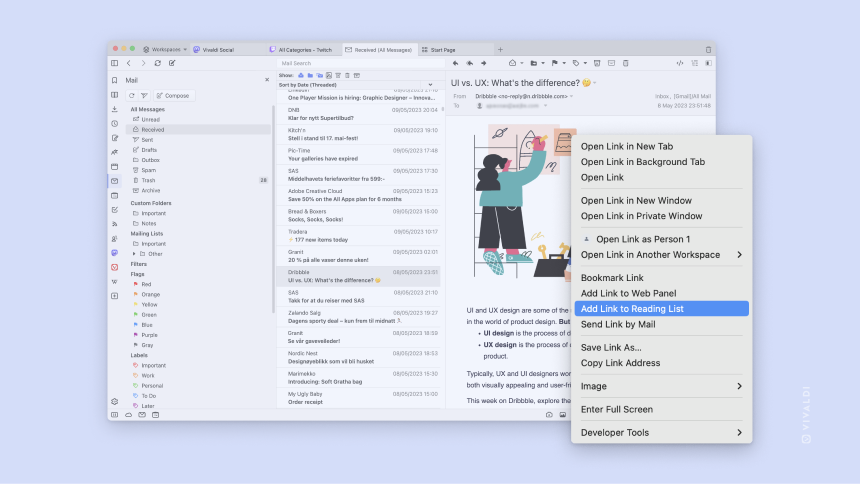The height and width of the screenshot is (484, 860).
Task: Open the Downloads panel icon
Action: click(x=115, y=109)
